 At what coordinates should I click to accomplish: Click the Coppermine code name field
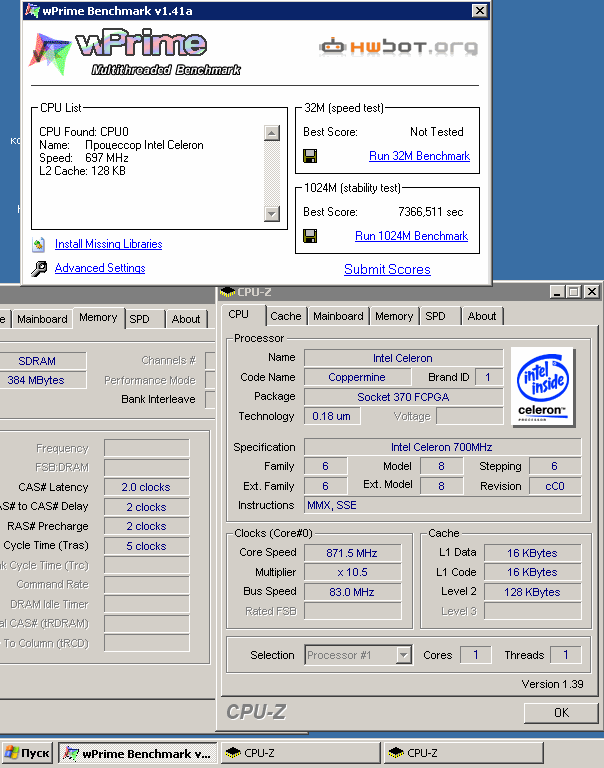357,377
